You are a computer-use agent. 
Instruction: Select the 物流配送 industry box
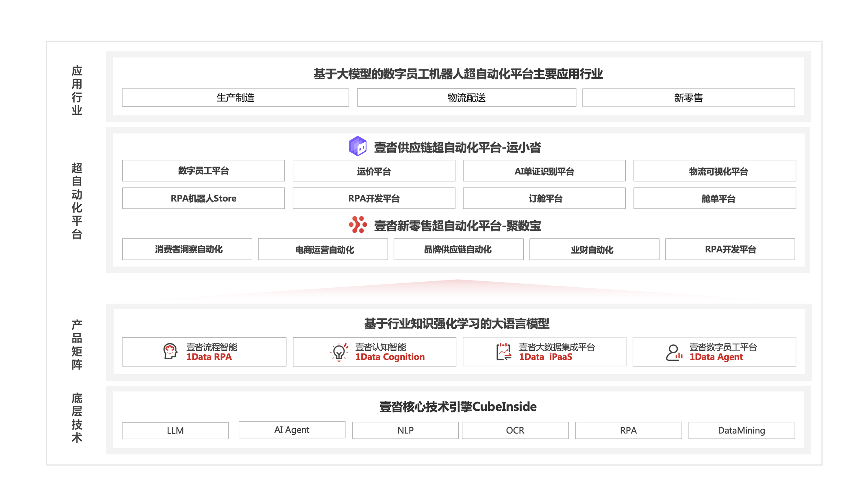(x=466, y=98)
